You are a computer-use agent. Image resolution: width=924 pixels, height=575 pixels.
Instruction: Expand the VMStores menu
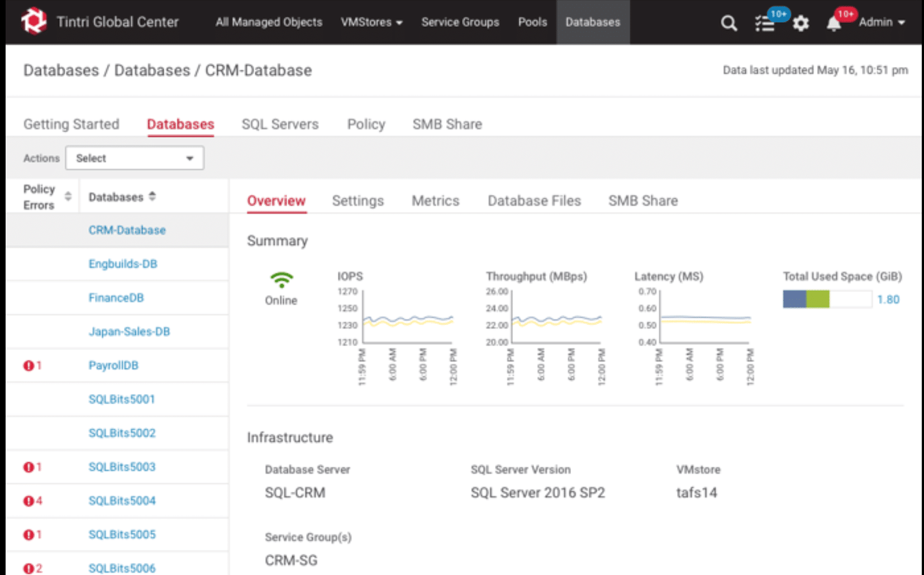371,22
